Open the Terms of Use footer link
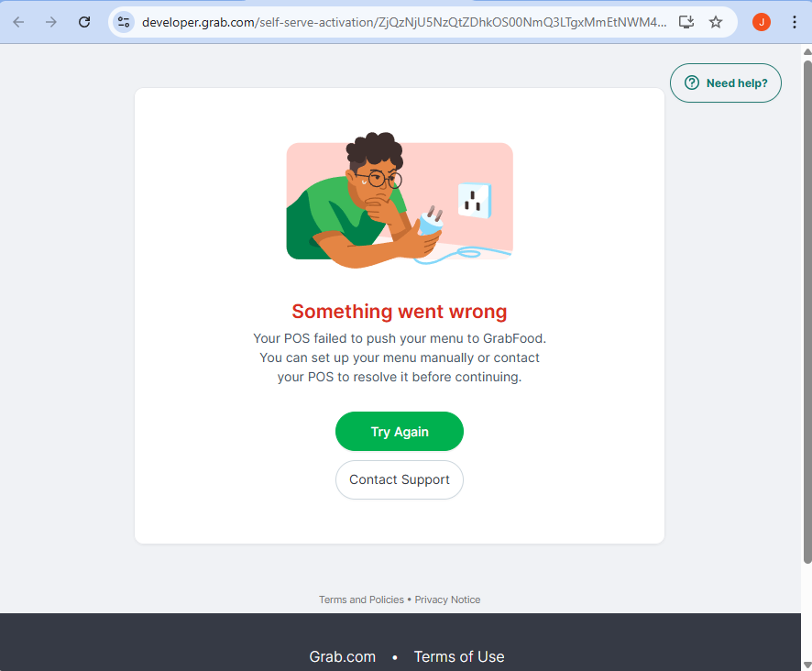 pos(459,656)
